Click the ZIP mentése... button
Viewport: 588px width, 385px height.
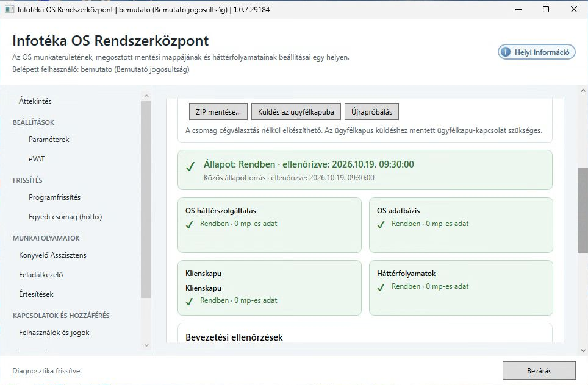coord(218,111)
